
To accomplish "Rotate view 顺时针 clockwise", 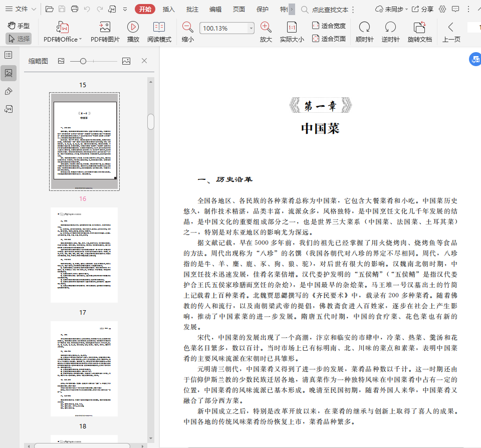I will pos(364,32).
